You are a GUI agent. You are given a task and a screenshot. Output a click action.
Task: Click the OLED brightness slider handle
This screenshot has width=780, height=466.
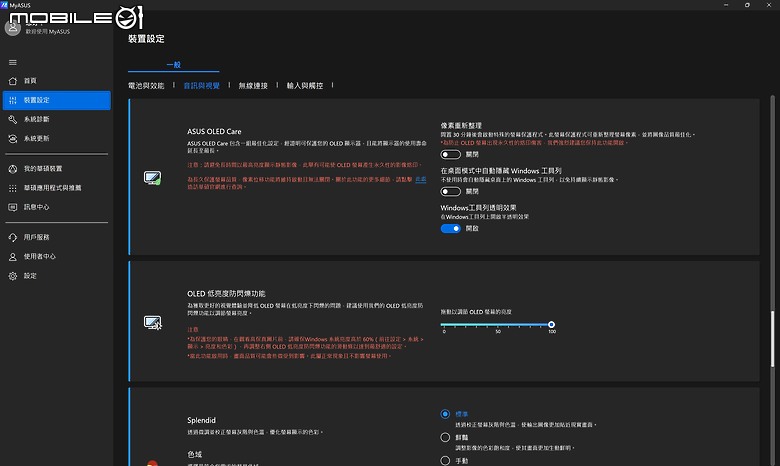tap(551, 324)
